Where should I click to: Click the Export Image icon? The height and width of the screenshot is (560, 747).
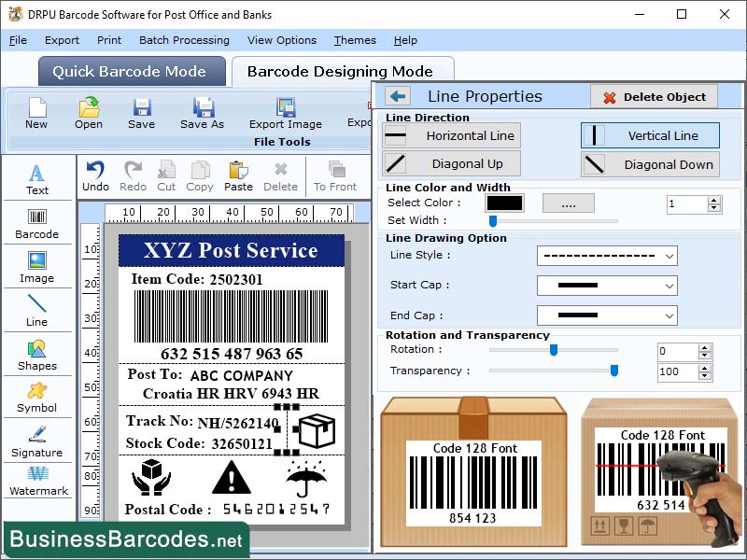click(x=286, y=113)
